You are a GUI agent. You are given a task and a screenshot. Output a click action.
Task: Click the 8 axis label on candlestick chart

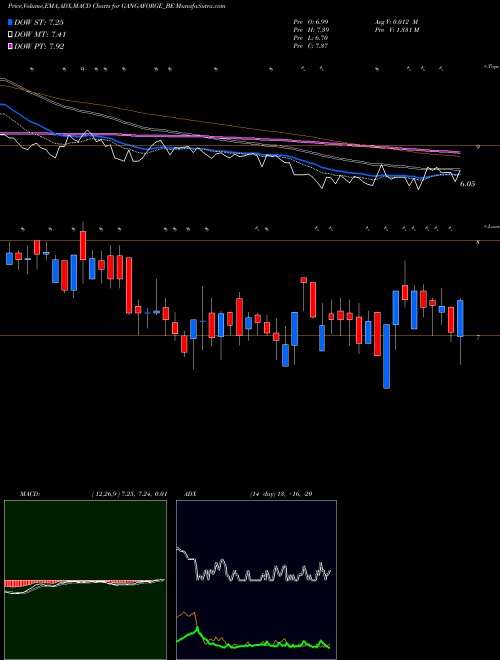point(478,242)
